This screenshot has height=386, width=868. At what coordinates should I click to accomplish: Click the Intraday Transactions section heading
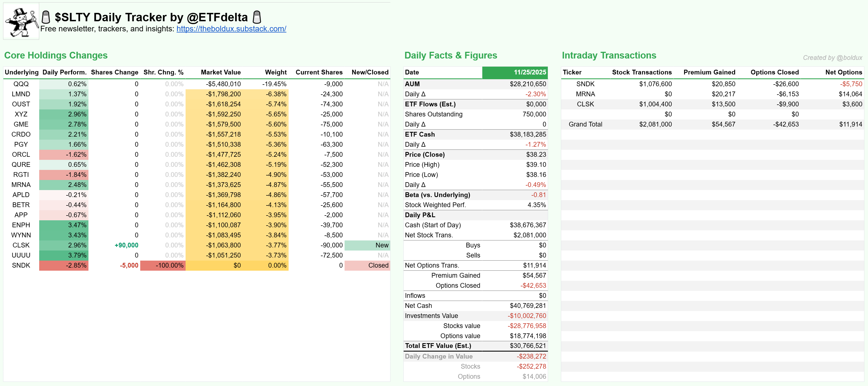[x=609, y=55]
